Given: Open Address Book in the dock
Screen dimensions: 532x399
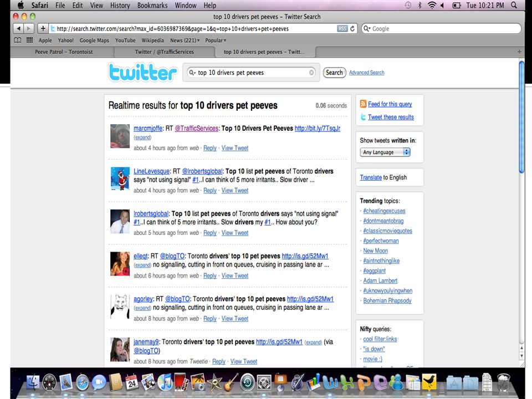Looking at the screenshot, I should (x=116, y=382).
